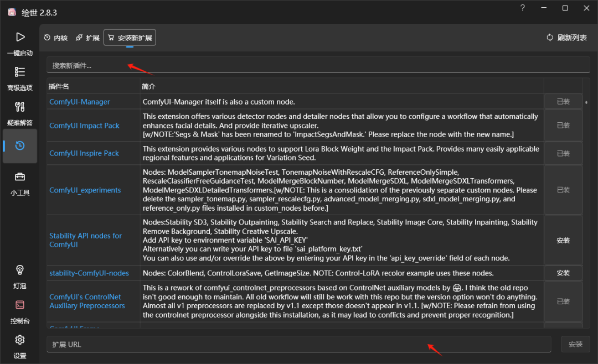Switch to the 扩展 tab
Viewport: 598px width, 364px height.
click(x=87, y=38)
